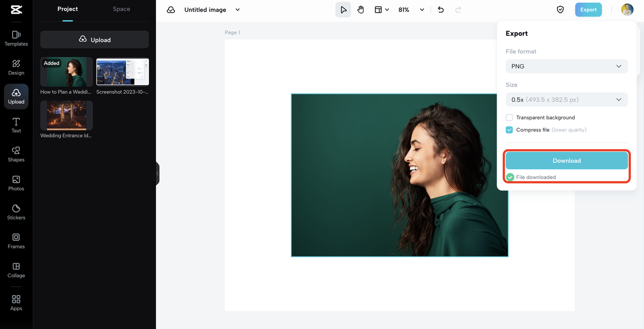
Task: Click the Untitled image title text
Action: coord(205,10)
